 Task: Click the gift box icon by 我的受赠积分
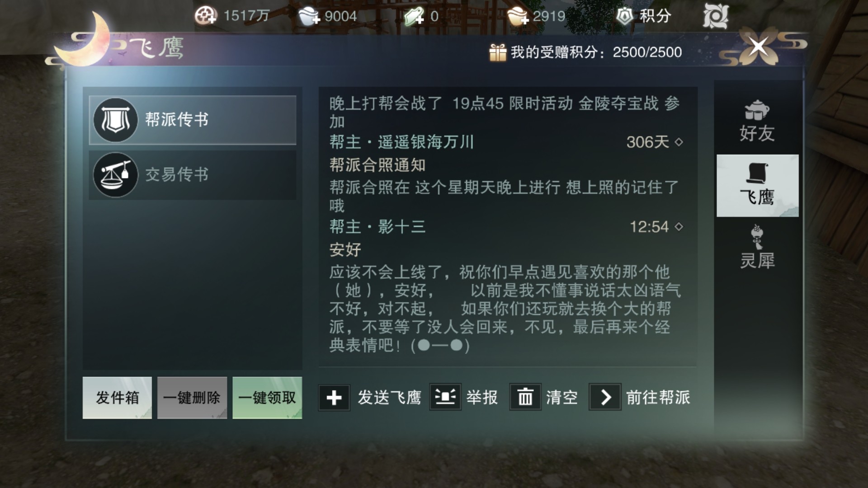(x=498, y=52)
